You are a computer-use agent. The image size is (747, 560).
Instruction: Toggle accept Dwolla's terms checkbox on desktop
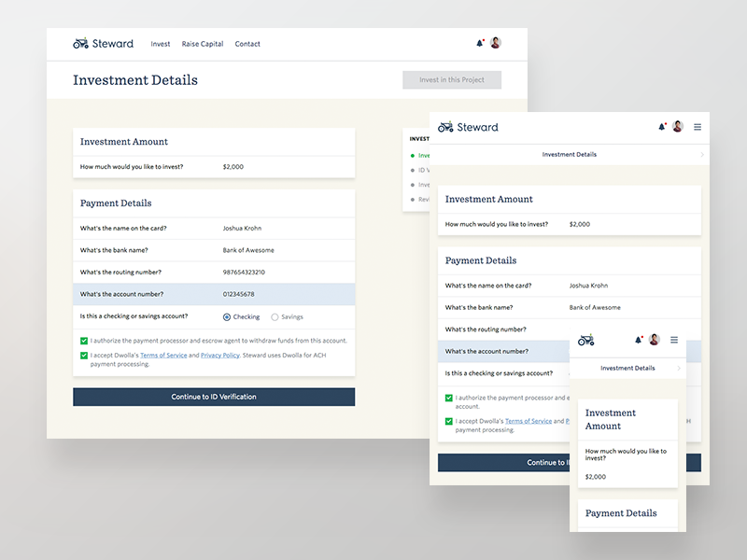point(84,356)
